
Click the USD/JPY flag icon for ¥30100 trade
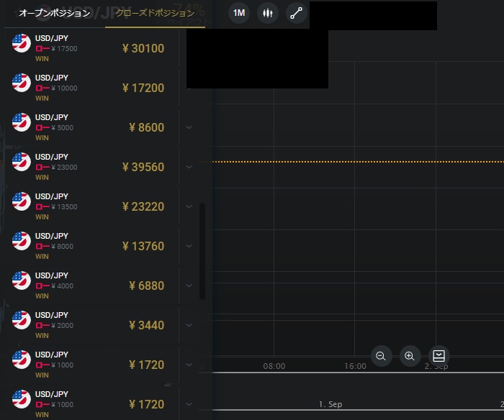[22, 43]
